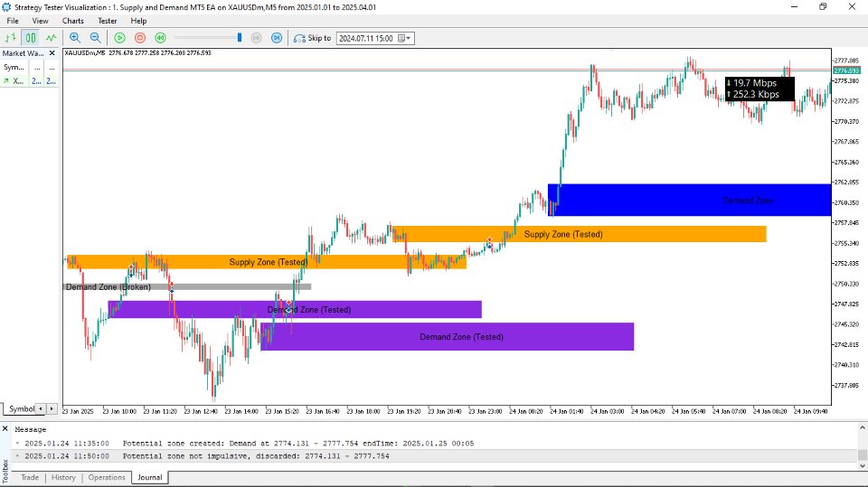Screen dimensions: 868x487
Task: Open the Skip to date calendar dropdown
Action: tap(405, 38)
